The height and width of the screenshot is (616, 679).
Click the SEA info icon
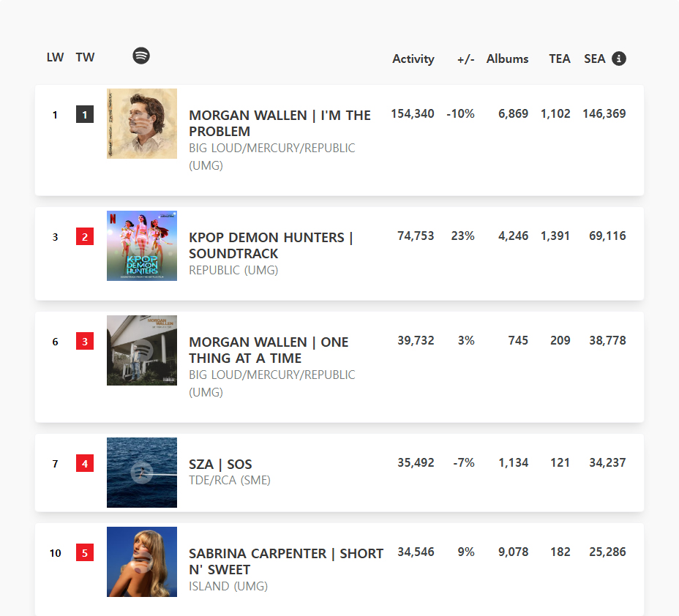(619, 59)
